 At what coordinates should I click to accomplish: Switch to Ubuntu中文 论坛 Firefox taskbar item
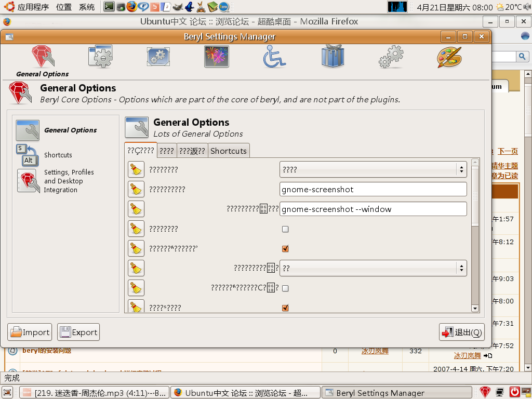[x=245, y=393]
